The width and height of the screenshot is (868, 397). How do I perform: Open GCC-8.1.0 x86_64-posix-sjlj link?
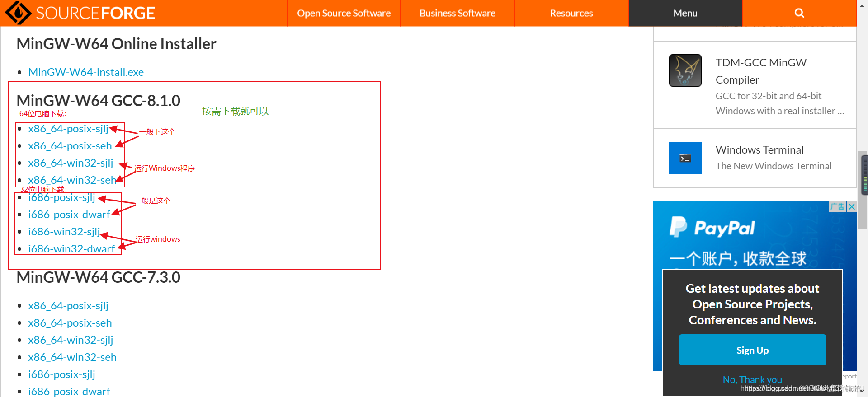click(68, 129)
